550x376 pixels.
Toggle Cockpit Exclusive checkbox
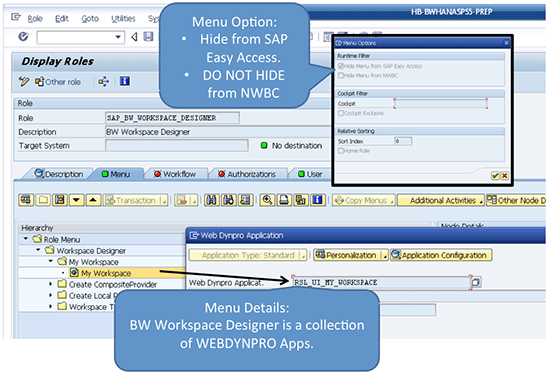(x=341, y=113)
